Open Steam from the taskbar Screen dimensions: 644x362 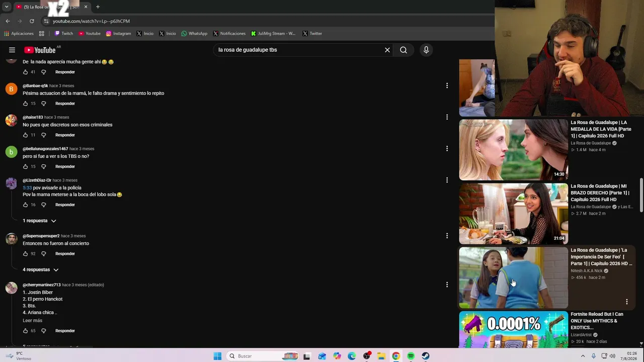[426, 356]
